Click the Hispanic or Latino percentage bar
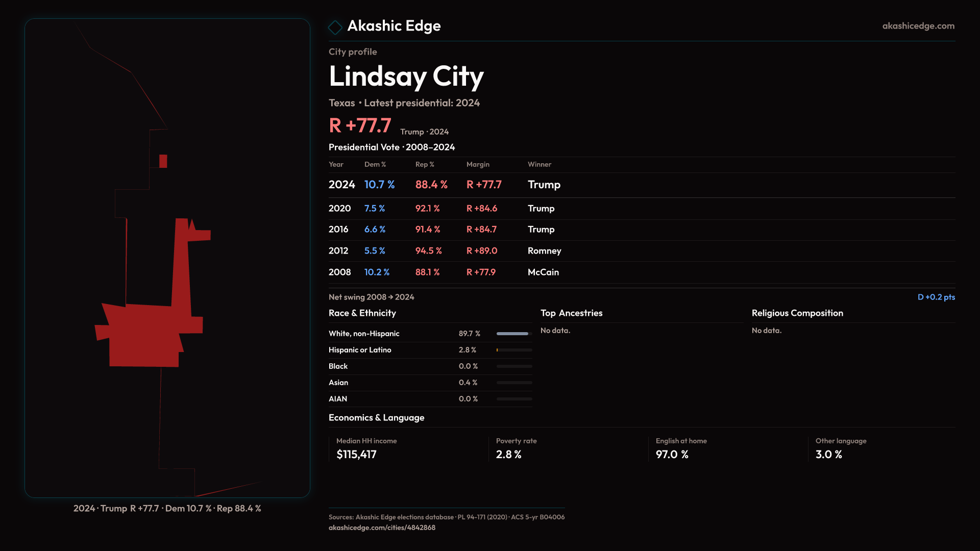Image resolution: width=980 pixels, height=551 pixels. click(513, 350)
